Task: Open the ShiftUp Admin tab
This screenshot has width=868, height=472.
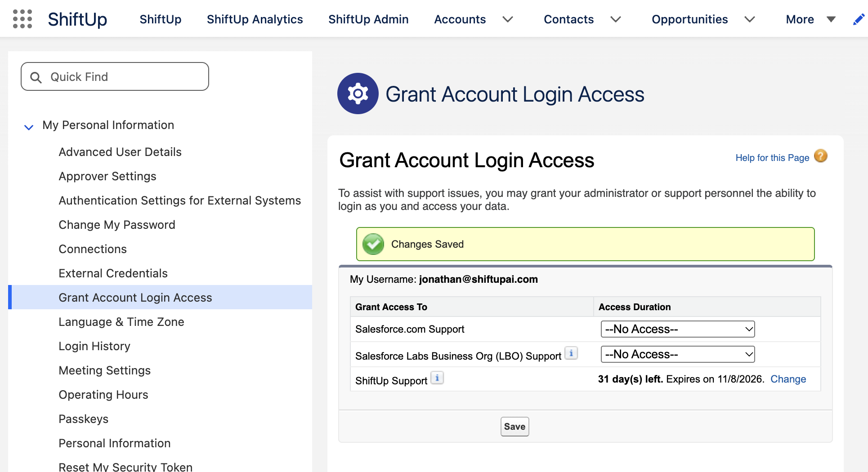Action: click(x=368, y=19)
